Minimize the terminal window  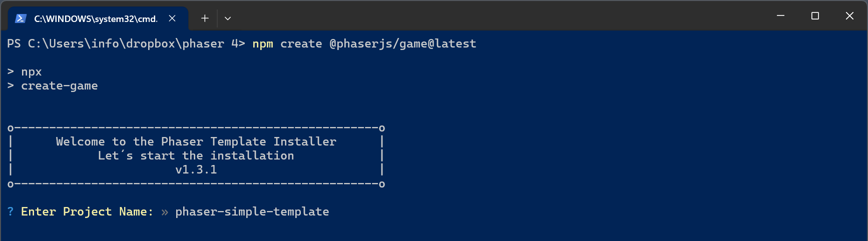point(780,16)
